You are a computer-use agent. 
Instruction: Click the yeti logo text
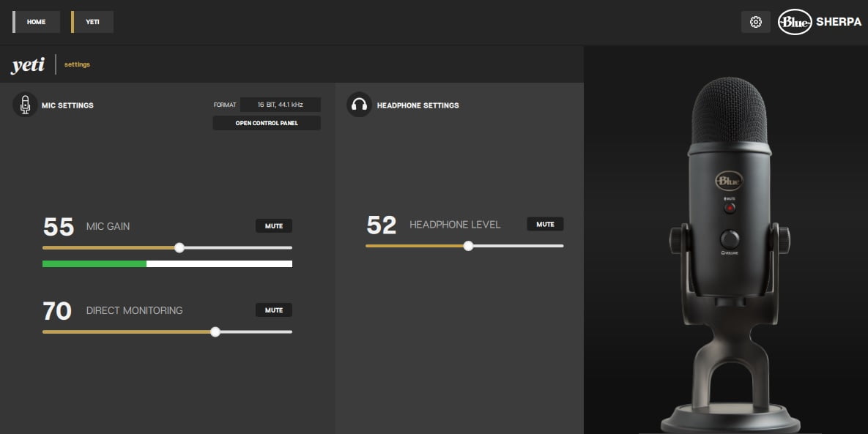[x=28, y=65]
